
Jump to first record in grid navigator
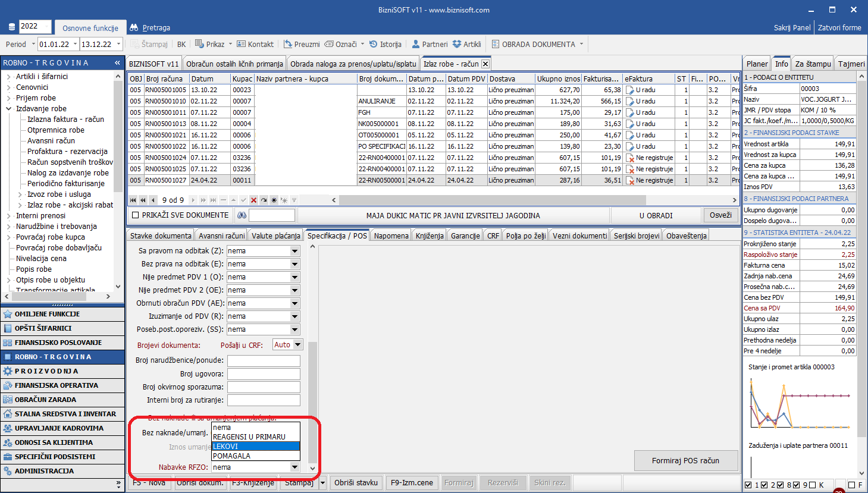133,200
